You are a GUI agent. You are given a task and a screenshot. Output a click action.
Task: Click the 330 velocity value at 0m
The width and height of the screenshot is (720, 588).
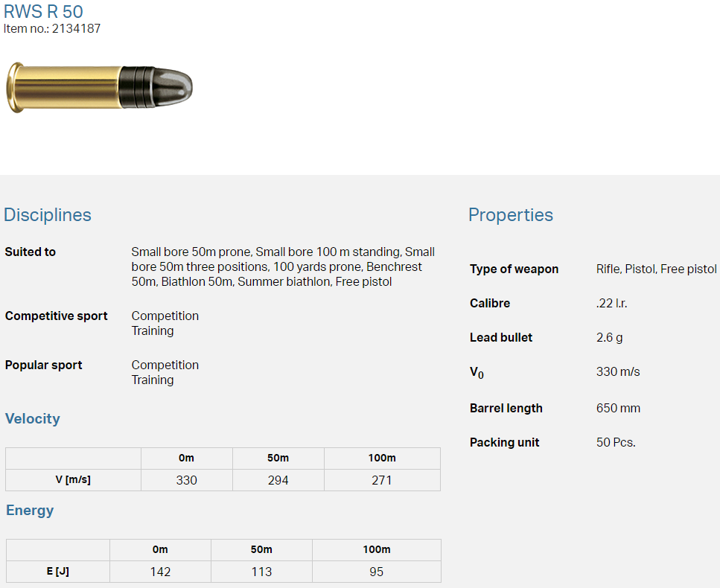pyautogui.click(x=186, y=480)
